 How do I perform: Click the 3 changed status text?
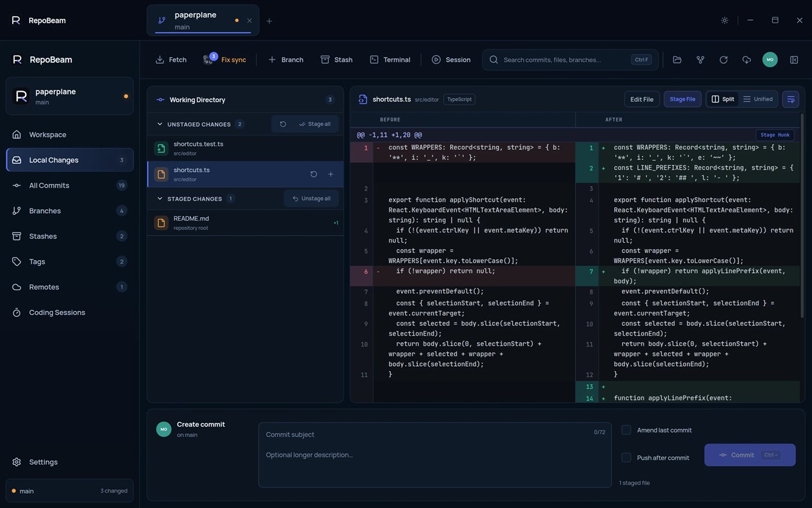pos(114,491)
